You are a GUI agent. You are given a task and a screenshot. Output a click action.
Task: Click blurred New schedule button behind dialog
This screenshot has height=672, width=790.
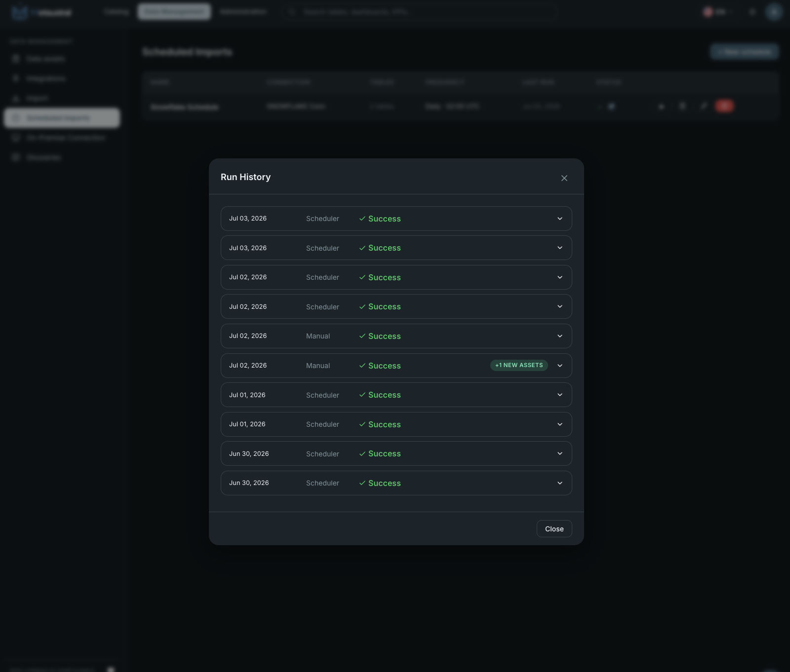pos(745,51)
